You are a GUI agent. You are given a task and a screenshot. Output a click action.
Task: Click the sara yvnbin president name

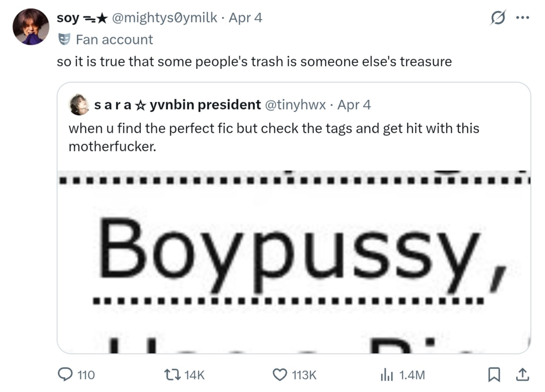(177, 105)
